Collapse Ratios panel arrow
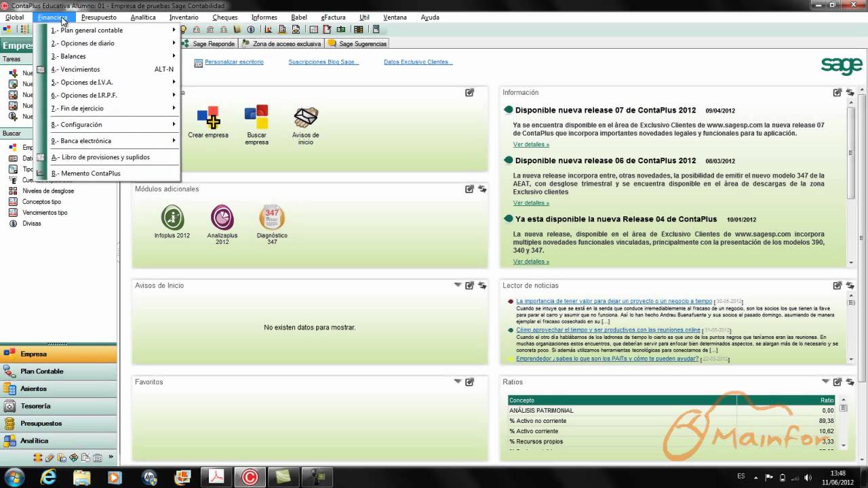Image resolution: width=868 pixels, height=488 pixels. tap(825, 382)
